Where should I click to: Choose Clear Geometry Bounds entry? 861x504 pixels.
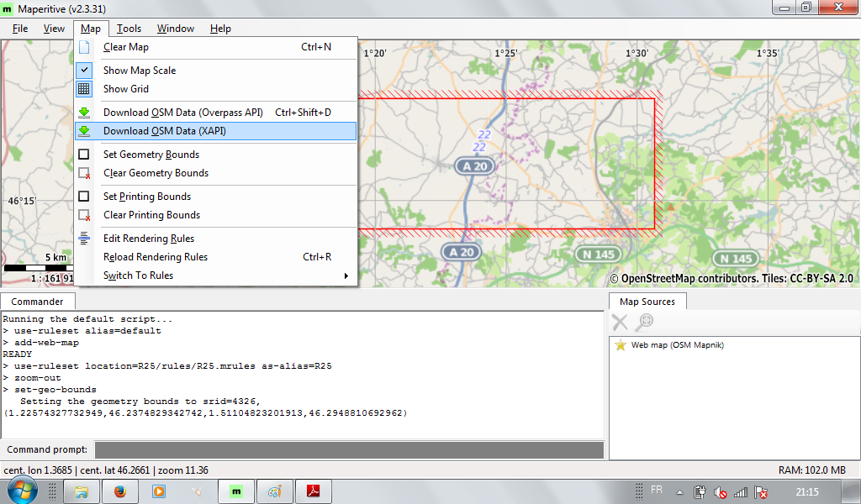coord(216,173)
